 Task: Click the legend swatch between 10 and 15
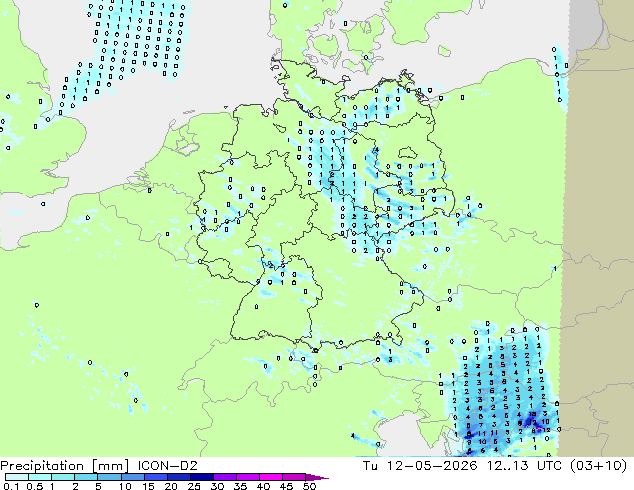tap(132, 477)
